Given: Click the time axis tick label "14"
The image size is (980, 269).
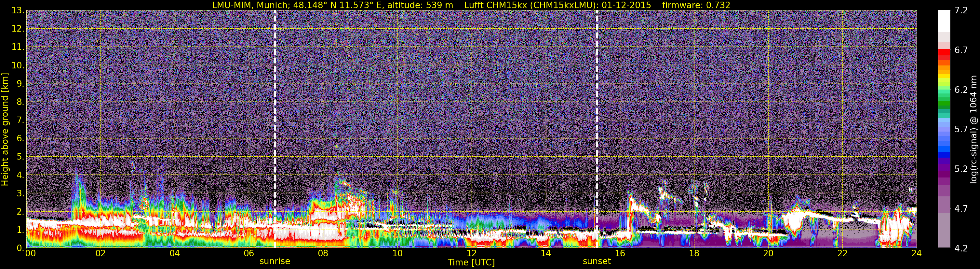Looking at the screenshot, I should 545,253.
